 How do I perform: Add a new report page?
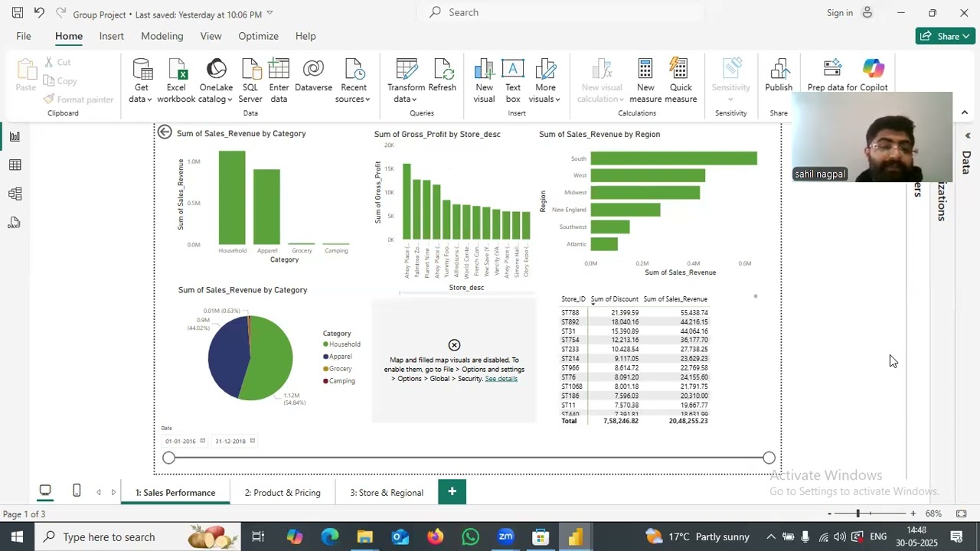click(452, 491)
